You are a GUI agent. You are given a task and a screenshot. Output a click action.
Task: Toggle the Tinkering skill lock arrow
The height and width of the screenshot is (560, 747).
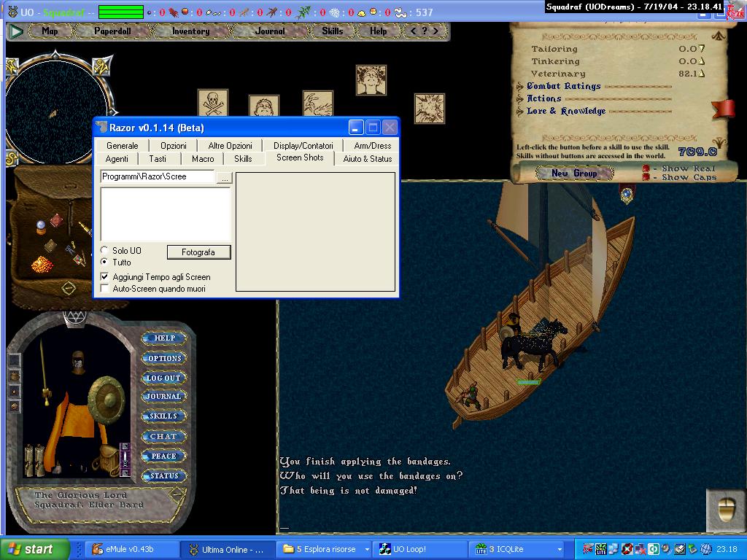click(x=702, y=61)
